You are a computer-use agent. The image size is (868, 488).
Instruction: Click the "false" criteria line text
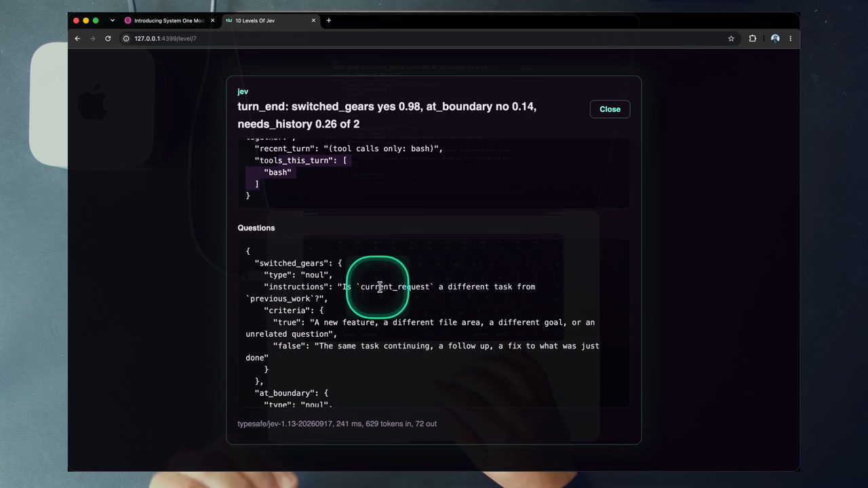pos(422,352)
